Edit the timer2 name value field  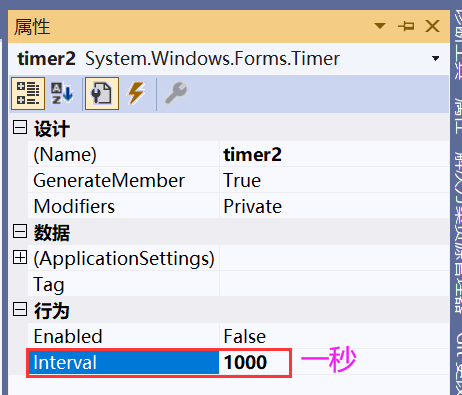(x=334, y=154)
